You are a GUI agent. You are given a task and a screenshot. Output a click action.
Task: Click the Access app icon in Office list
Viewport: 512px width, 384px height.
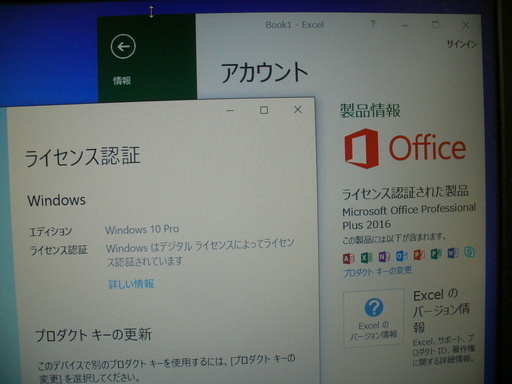349,258
